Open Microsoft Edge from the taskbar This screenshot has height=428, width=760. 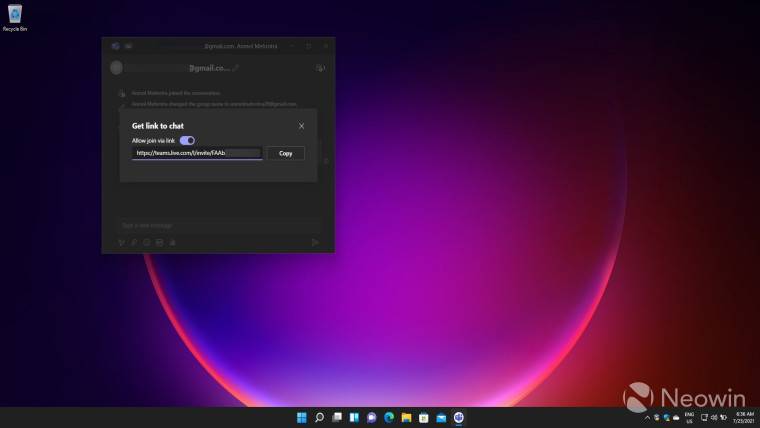tap(389, 417)
